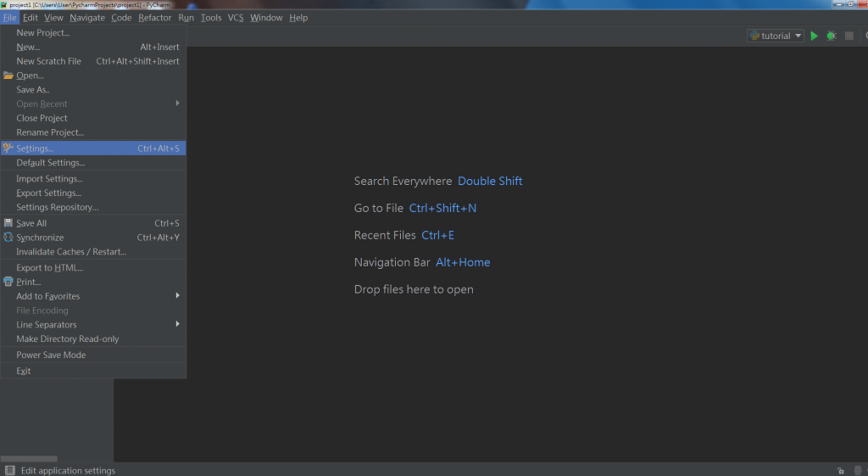The image size is (868, 476).
Task: Open the Tools menu
Action: (211, 18)
